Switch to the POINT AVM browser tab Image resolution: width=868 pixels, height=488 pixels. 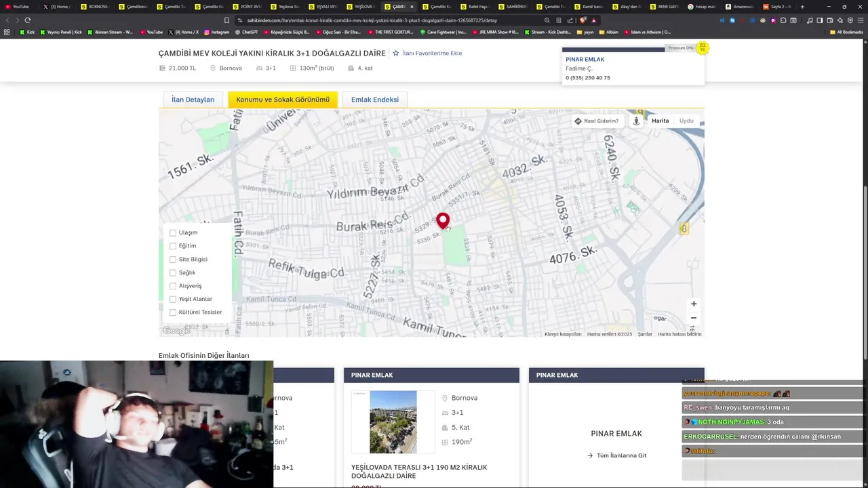[247, 6]
